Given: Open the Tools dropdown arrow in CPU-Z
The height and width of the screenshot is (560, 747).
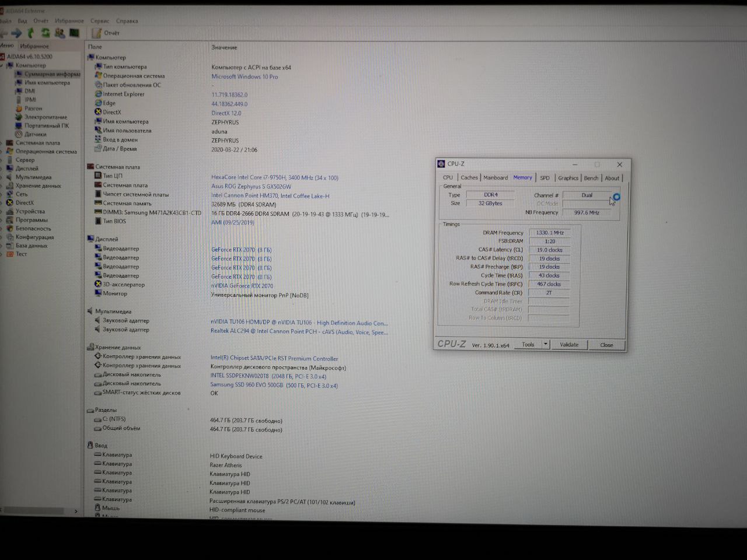Looking at the screenshot, I should pyautogui.click(x=546, y=345).
